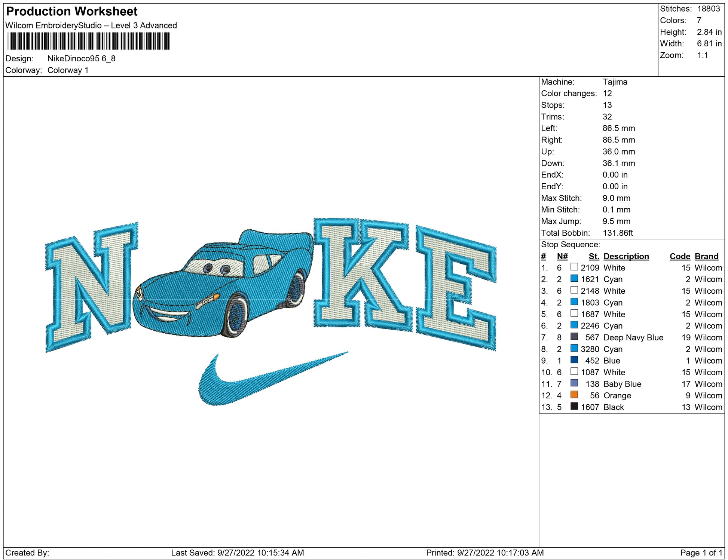Click the Deep Navy Blue swatch

coord(574,337)
